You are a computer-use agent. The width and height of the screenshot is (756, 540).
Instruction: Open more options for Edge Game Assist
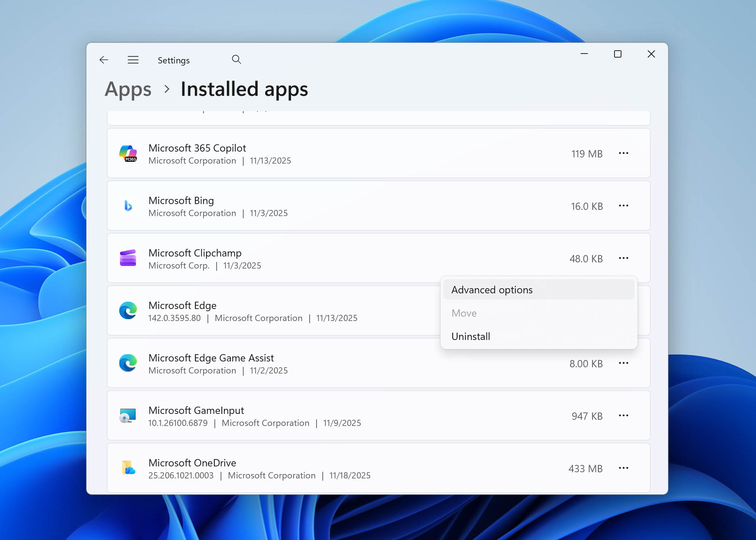click(x=624, y=363)
